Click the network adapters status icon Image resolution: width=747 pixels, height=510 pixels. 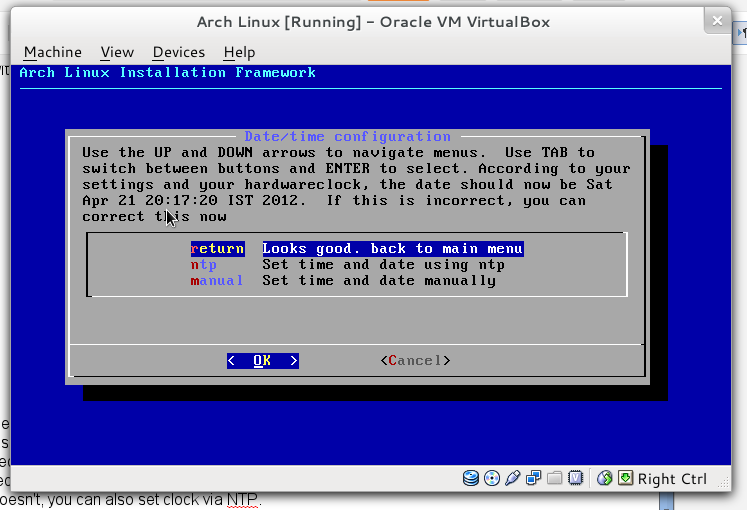[x=534, y=478]
